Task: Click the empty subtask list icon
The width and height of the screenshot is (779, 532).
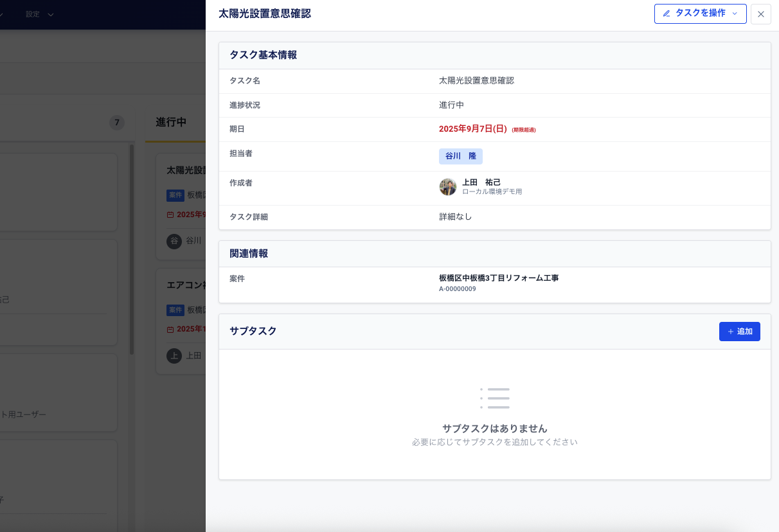Action: 494,398
